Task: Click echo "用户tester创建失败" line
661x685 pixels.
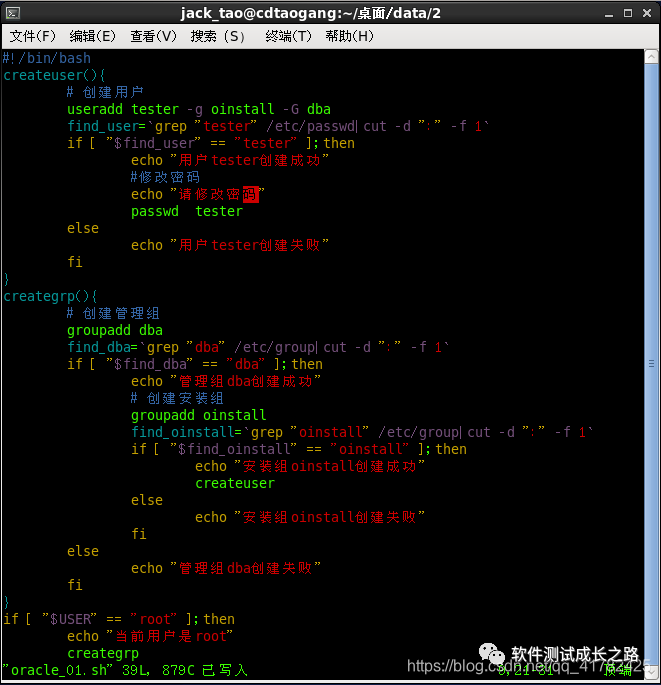Action: 230,245
